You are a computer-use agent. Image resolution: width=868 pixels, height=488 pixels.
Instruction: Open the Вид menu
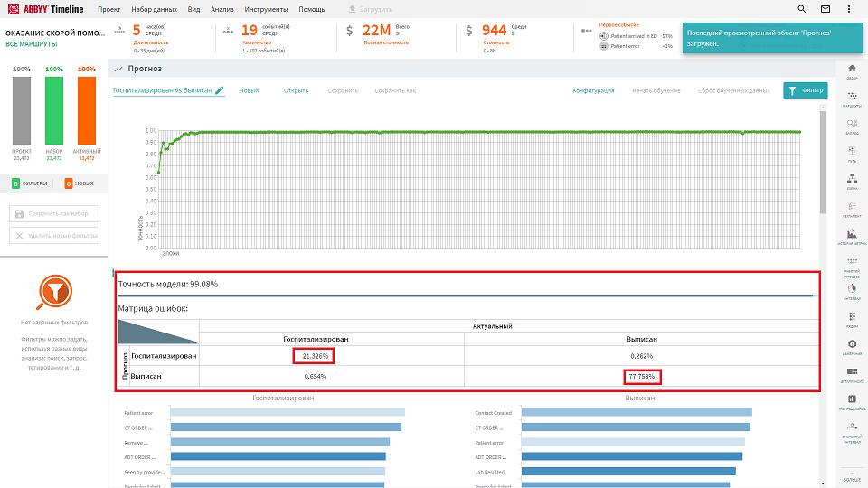pyautogui.click(x=193, y=9)
